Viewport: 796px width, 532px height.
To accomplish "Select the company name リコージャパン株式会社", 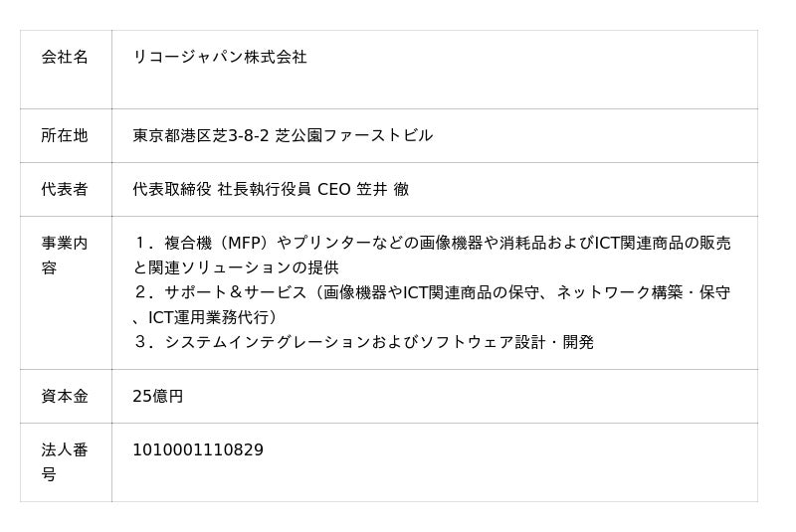I will tap(220, 57).
